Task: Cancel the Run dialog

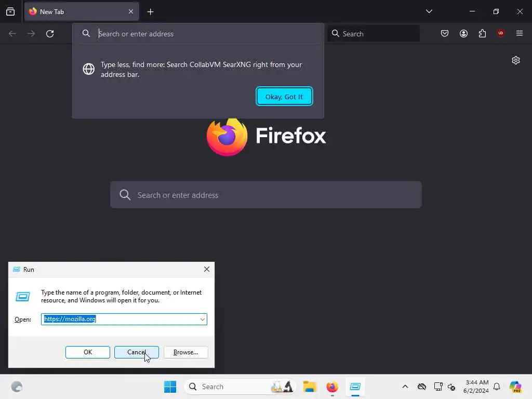Action: tap(137, 352)
